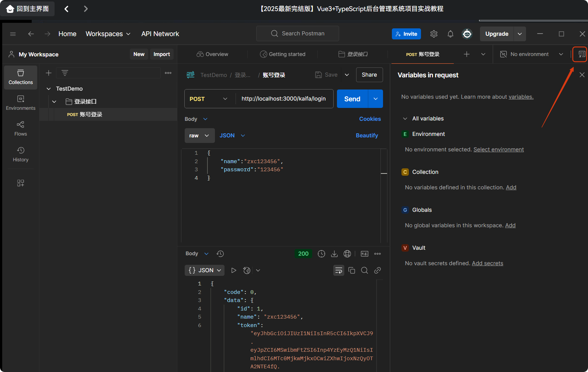Click the network globe icon in response

coord(347,254)
